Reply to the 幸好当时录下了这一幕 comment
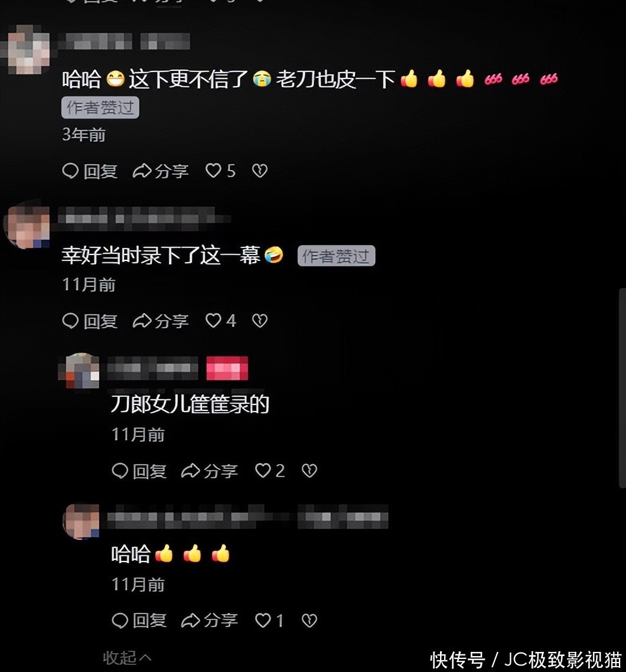Viewport: 626px width, 672px height. click(x=90, y=321)
